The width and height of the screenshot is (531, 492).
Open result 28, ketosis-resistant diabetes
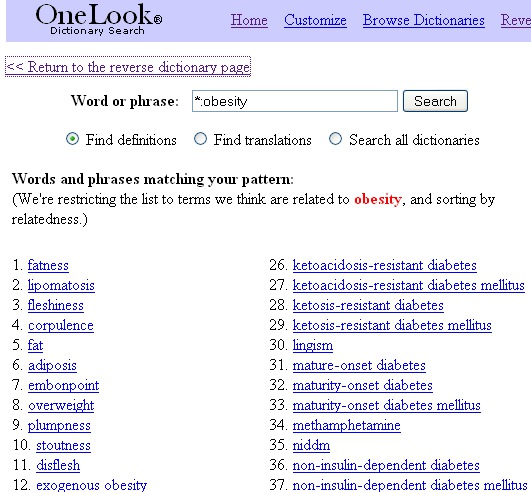[x=368, y=305]
